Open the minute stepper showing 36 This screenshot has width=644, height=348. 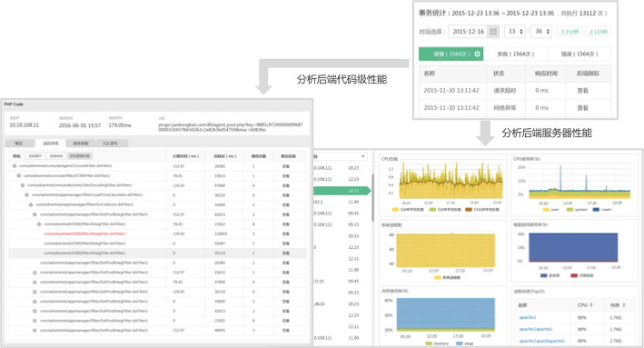tap(541, 32)
